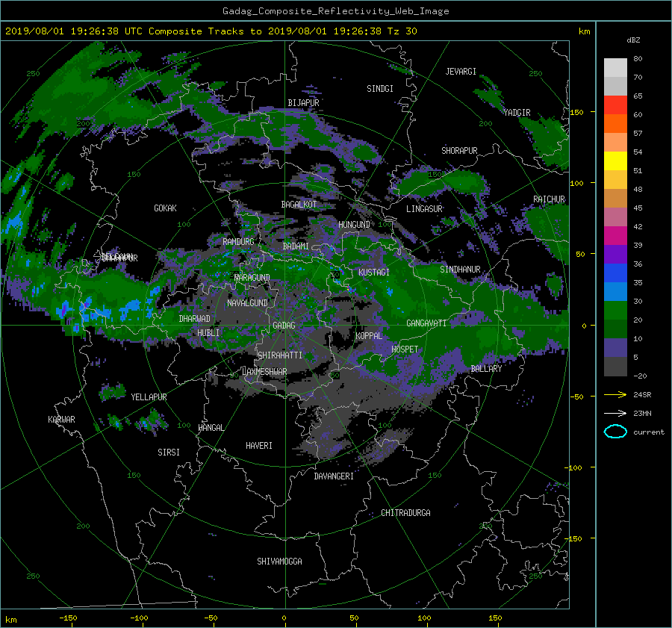Click the NAVALGUND city label
Screen dimensions: 672x628
coord(247,303)
